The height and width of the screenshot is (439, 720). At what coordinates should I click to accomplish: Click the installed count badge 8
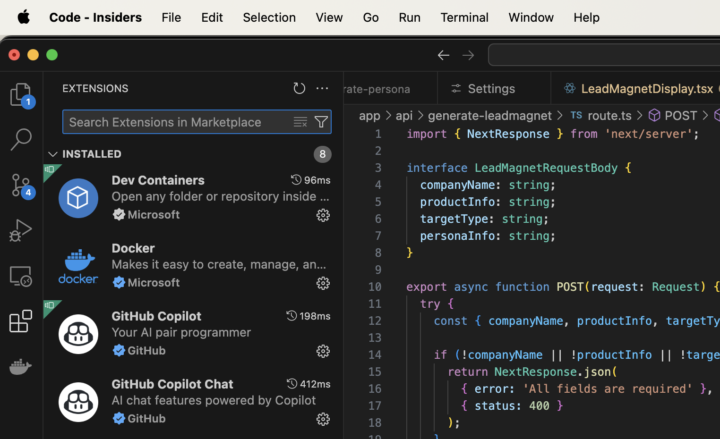click(322, 154)
